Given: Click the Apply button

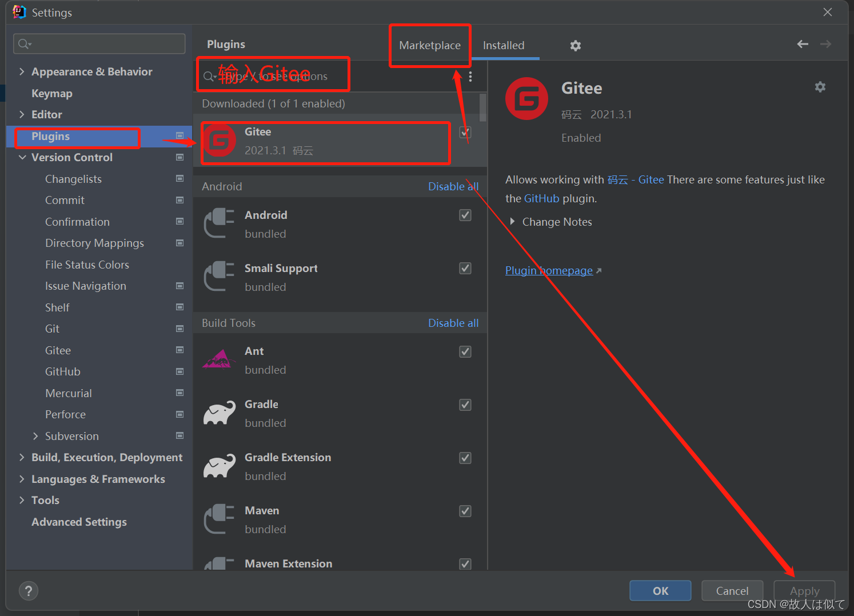Looking at the screenshot, I should pyautogui.click(x=804, y=591).
